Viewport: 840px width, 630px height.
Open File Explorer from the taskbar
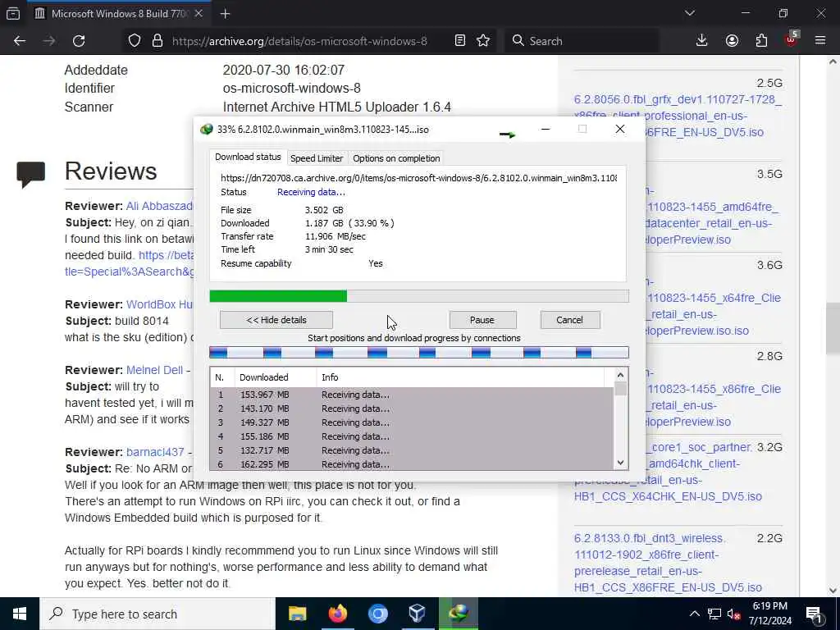(x=297, y=614)
